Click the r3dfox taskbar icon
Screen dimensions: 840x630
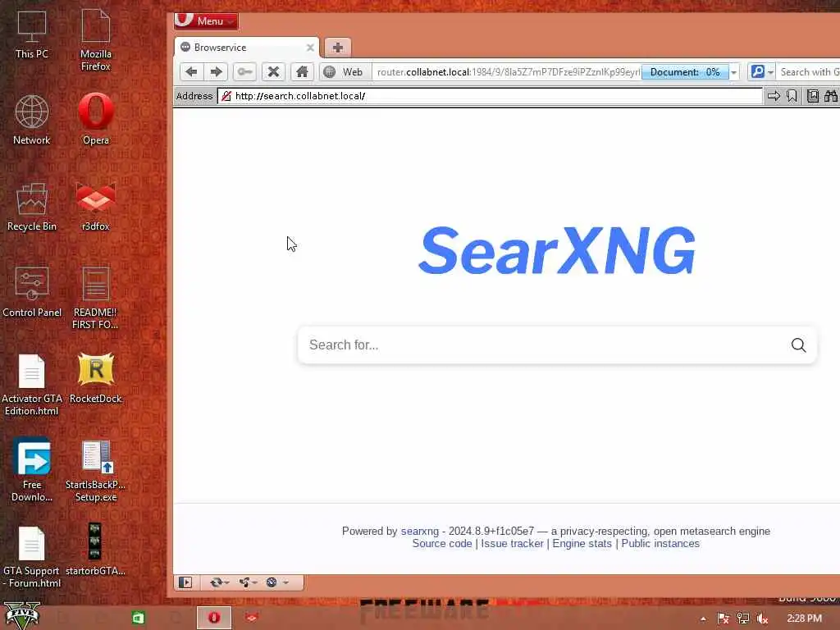tap(251, 618)
